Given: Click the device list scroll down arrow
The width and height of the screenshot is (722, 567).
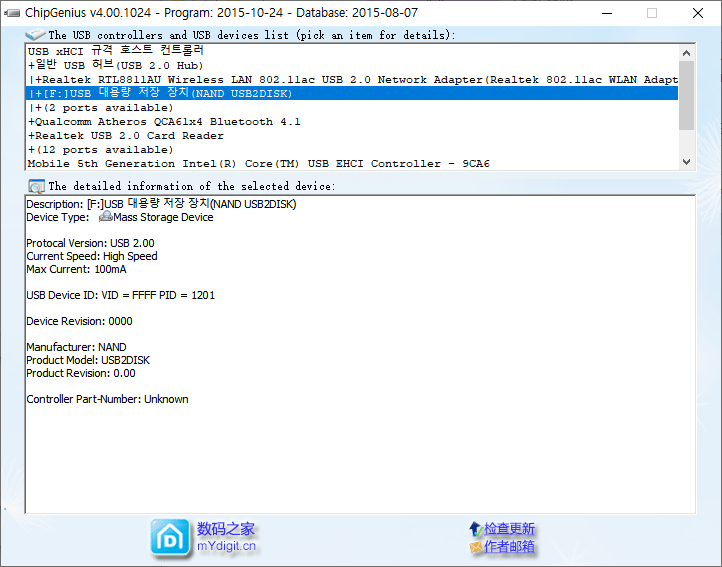Looking at the screenshot, I should (687, 162).
